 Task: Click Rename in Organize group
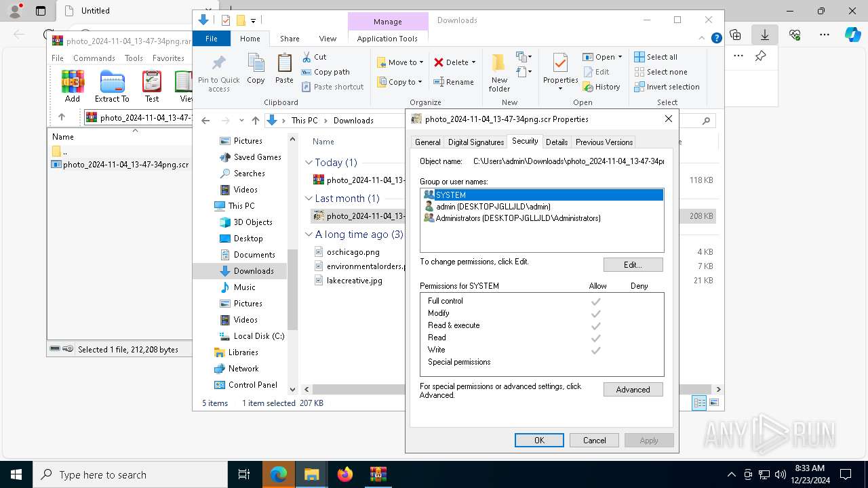click(x=453, y=82)
